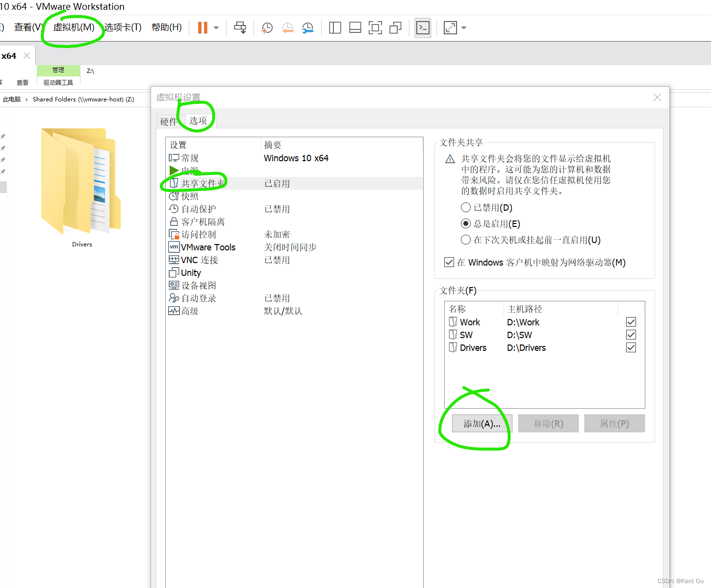Select the SW shared folder entry

544,335
